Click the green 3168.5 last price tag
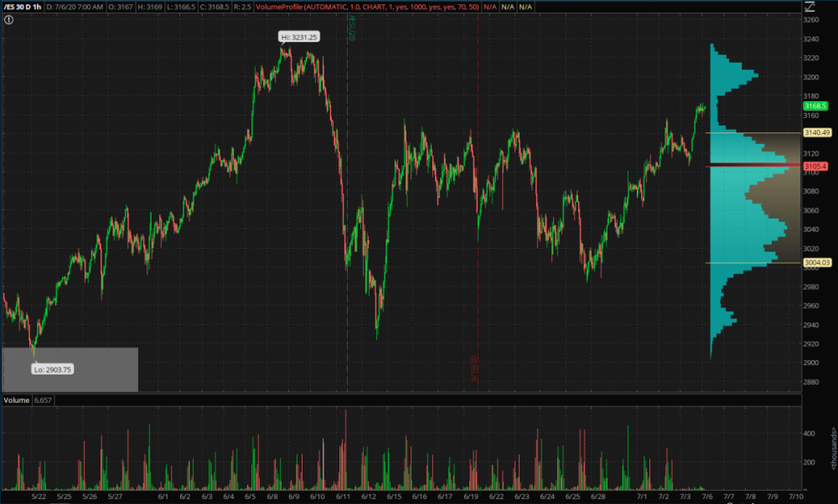838x504 pixels. pyautogui.click(x=815, y=106)
